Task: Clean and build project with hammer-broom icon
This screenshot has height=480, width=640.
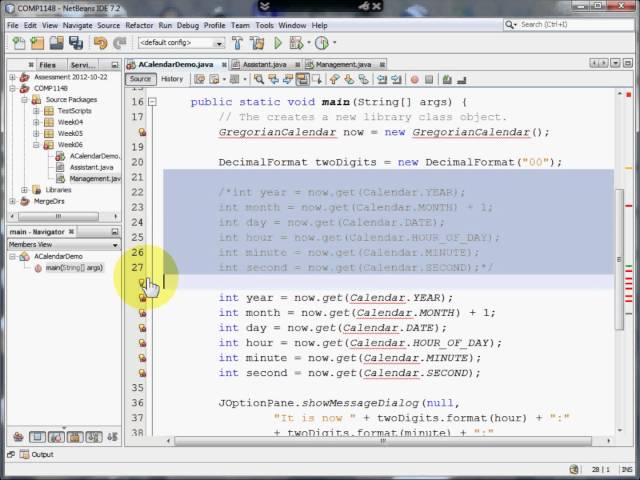Action: coord(257,42)
